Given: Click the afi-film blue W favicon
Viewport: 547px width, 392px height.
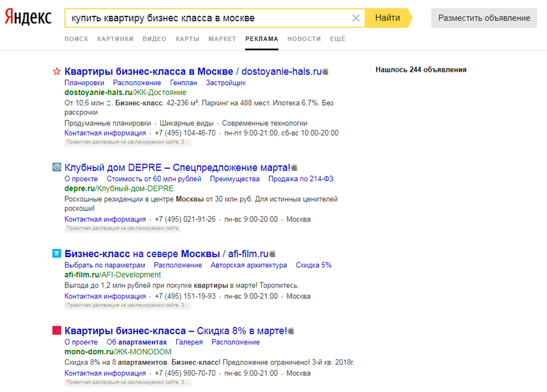Looking at the screenshot, I should click(x=57, y=253).
